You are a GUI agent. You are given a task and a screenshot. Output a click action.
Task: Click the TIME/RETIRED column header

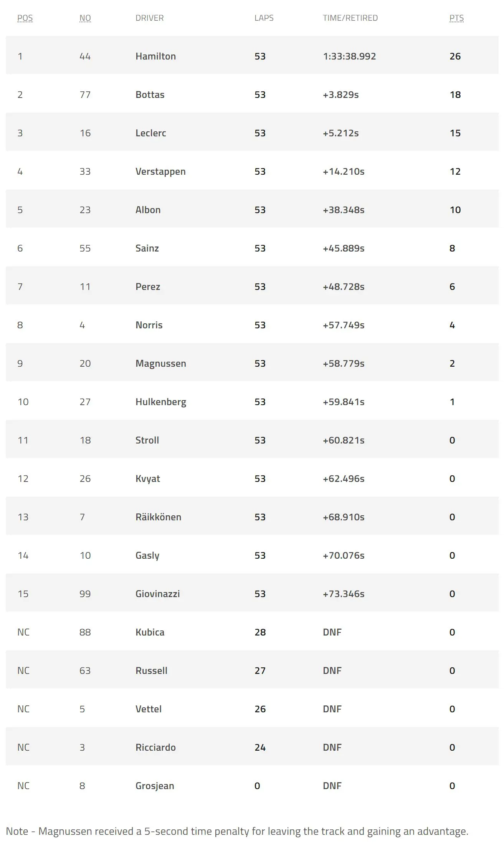350,18
